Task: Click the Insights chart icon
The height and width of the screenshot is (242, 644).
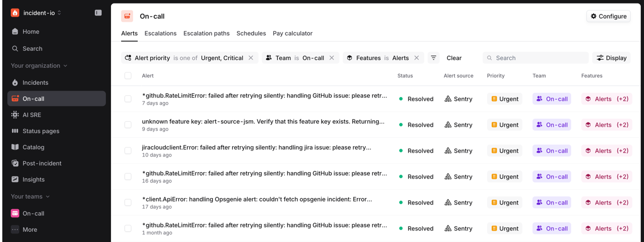Action: tap(15, 179)
